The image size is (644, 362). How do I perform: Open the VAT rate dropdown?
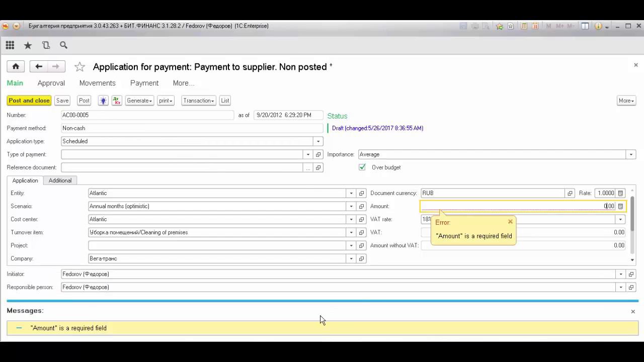click(x=620, y=219)
